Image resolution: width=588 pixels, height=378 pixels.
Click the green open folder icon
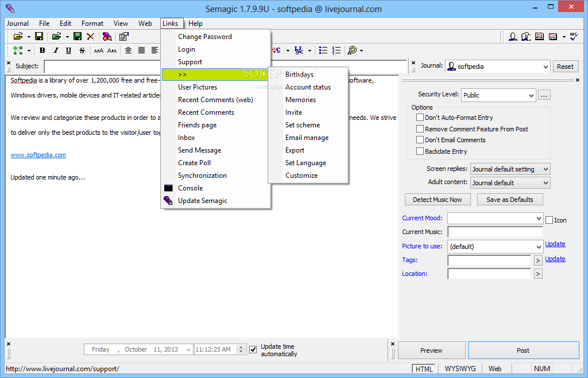coord(56,36)
